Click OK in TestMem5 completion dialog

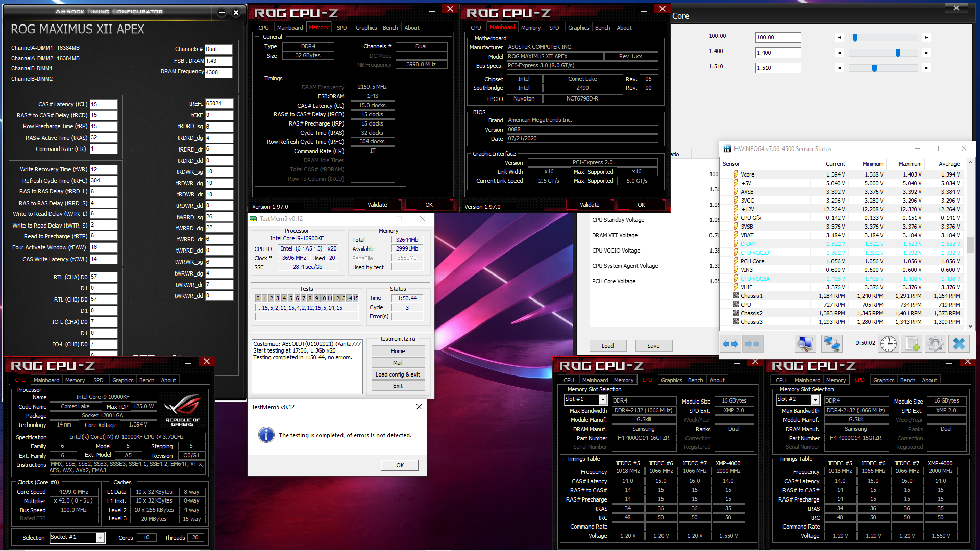pos(400,465)
